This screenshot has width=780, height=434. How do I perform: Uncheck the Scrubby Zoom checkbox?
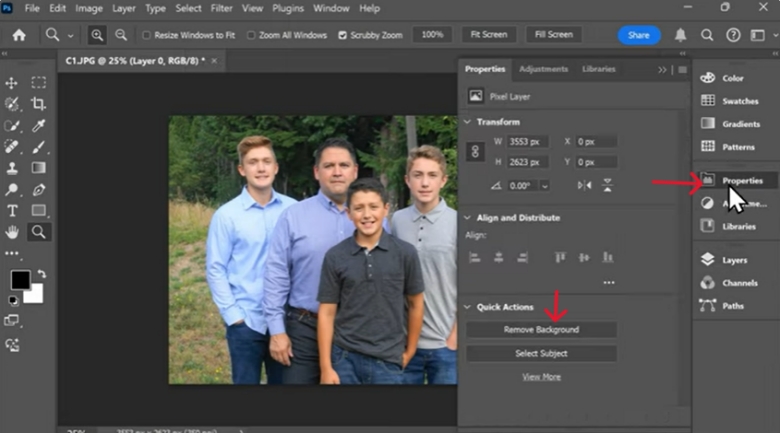pos(343,35)
